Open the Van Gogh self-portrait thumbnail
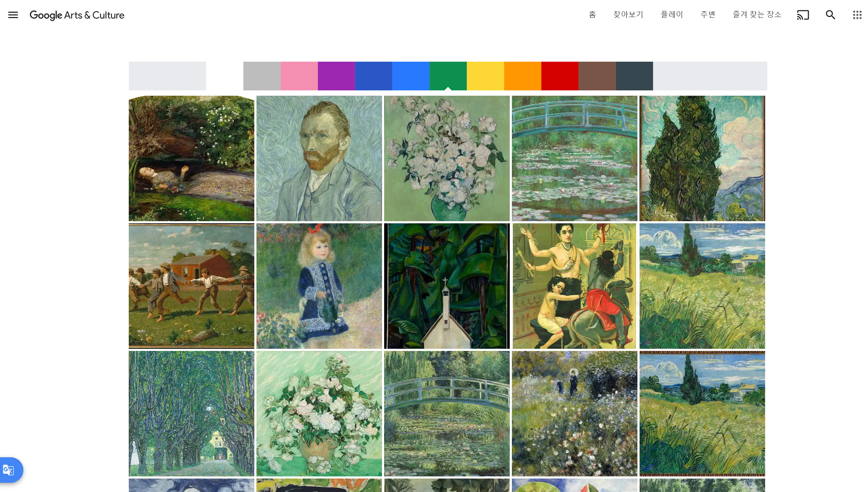Viewport: 868px width, 492px height. (x=319, y=158)
